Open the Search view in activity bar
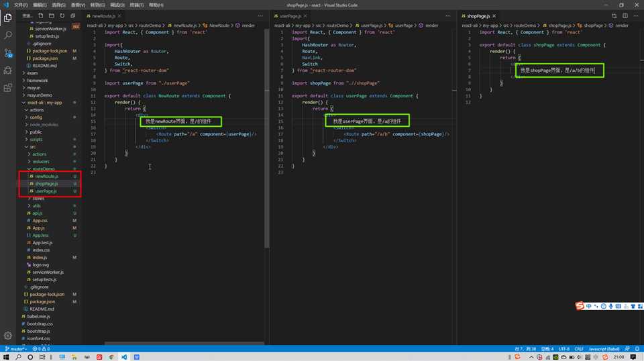The image size is (644, 361). pos(8,36)
